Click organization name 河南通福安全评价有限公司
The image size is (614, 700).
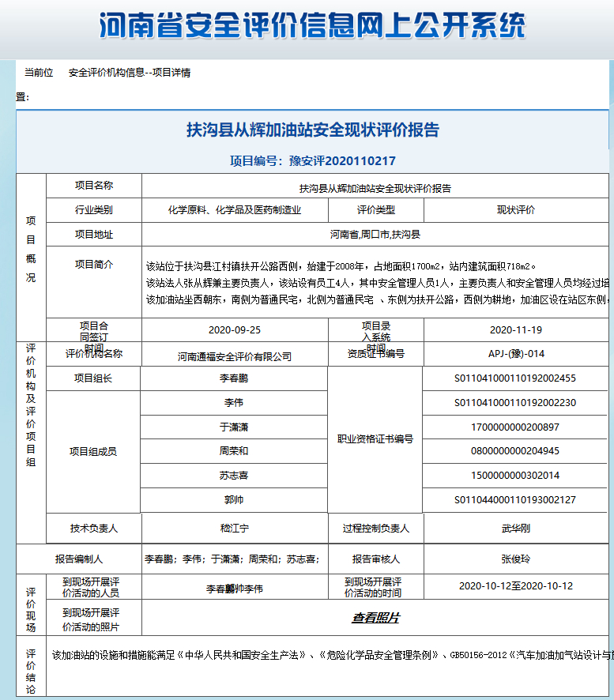235,356
